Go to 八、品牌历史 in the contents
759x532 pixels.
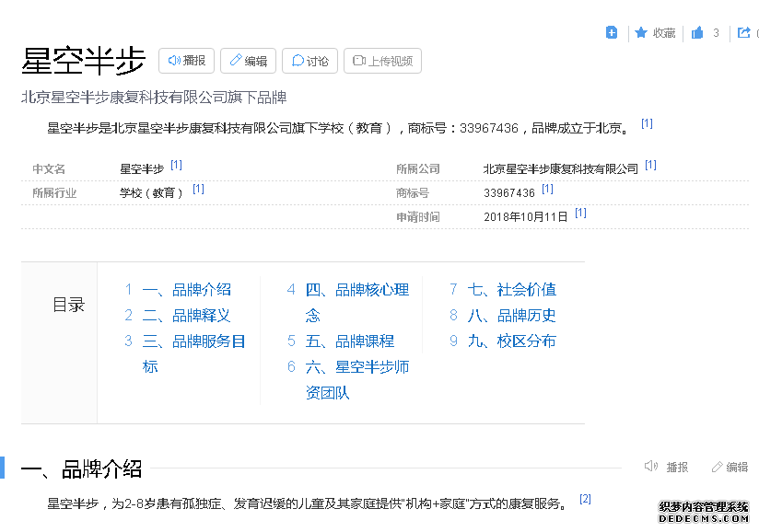[x=512, y=316]
